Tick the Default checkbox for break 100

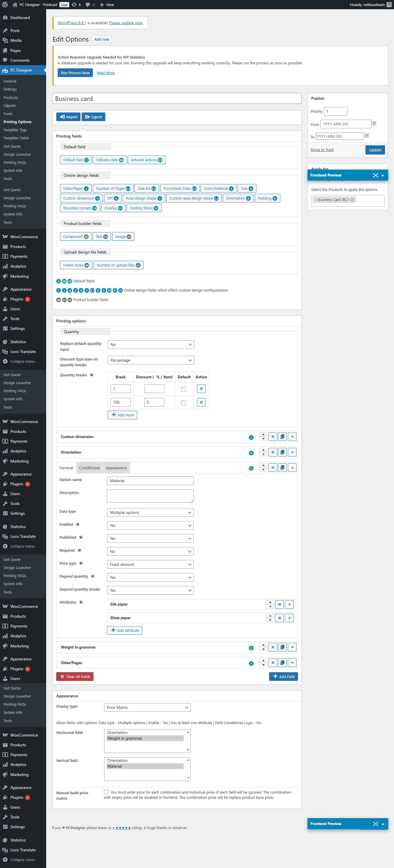point(183,403)
